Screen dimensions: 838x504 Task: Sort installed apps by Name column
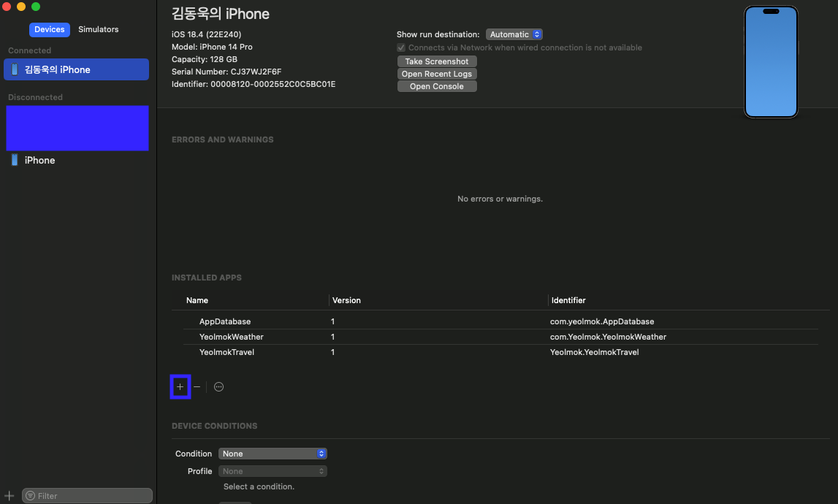(197, 300)
